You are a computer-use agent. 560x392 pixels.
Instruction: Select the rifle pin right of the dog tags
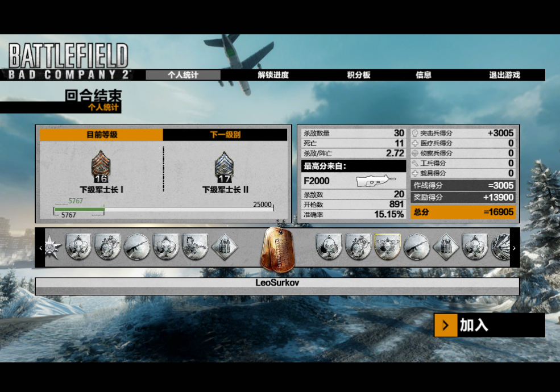click(416, 247)
